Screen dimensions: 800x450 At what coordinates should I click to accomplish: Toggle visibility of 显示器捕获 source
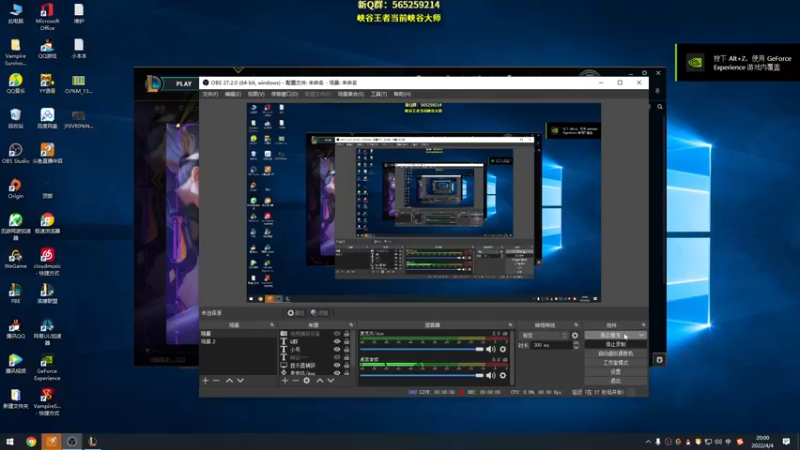tap(337, 365)
